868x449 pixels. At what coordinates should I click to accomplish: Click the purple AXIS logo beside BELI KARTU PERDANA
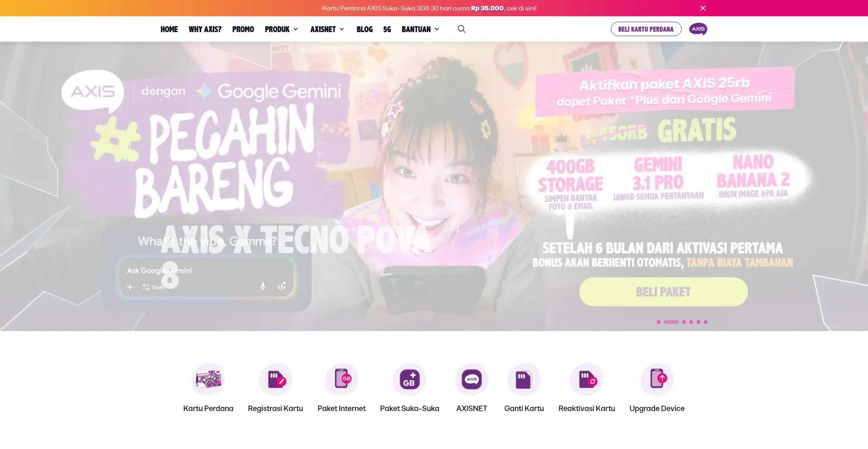(698, 29)
